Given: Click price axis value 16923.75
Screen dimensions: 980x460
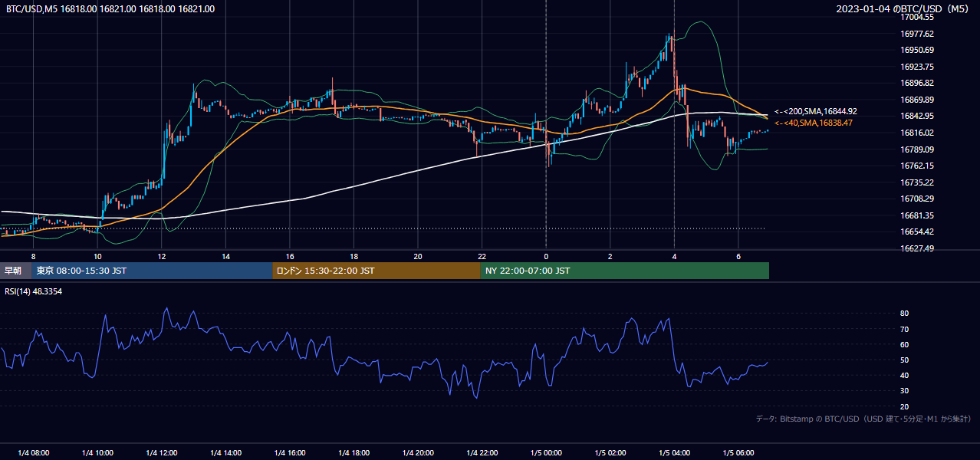Looking at the screenshot, I should click(917, 67).
